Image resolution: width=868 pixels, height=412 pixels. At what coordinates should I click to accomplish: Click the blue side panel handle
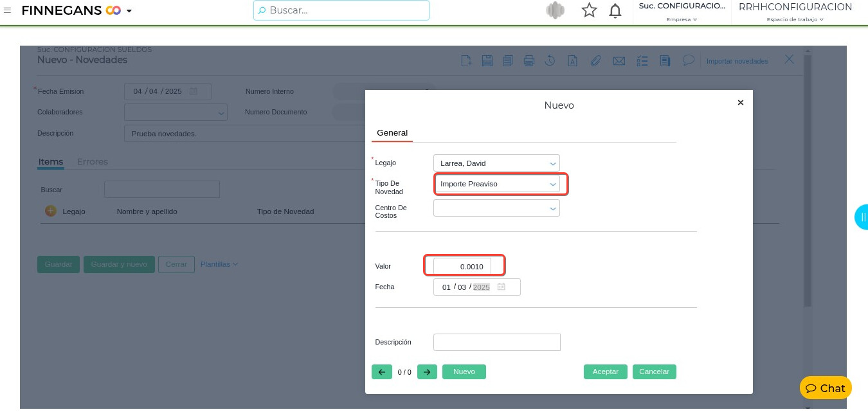(862, 217)
